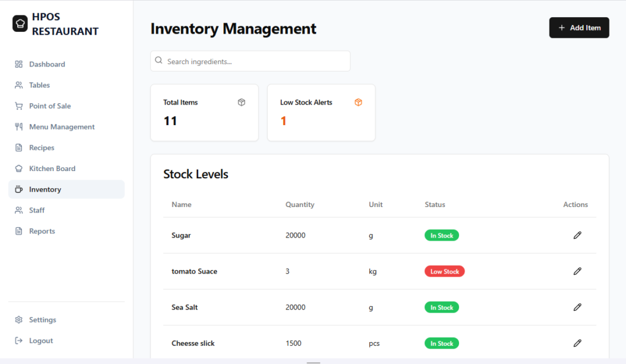Select the Kitchen Board icon
Image resolution: width=626 pixels, height=364 pixels.
click(x=18, y=168)
